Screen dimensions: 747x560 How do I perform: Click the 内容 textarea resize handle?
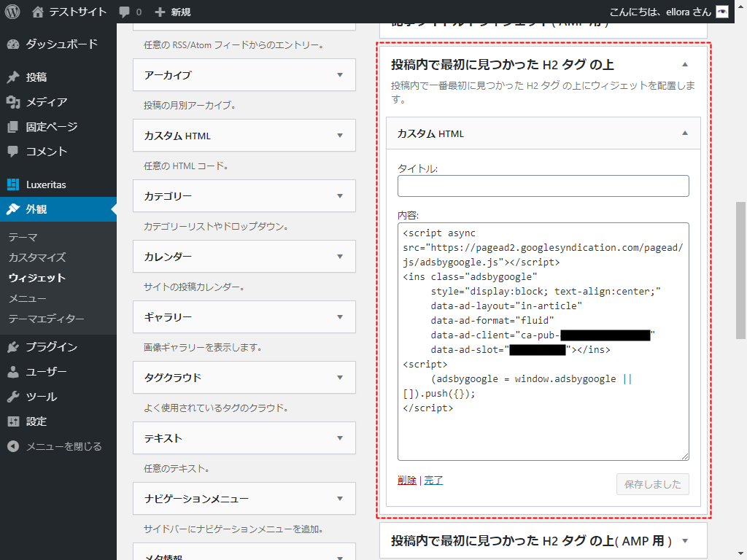tap(684, 456)
